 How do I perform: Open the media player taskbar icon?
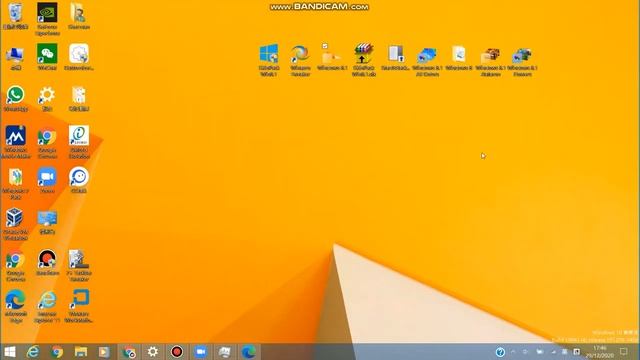point(104,352)
